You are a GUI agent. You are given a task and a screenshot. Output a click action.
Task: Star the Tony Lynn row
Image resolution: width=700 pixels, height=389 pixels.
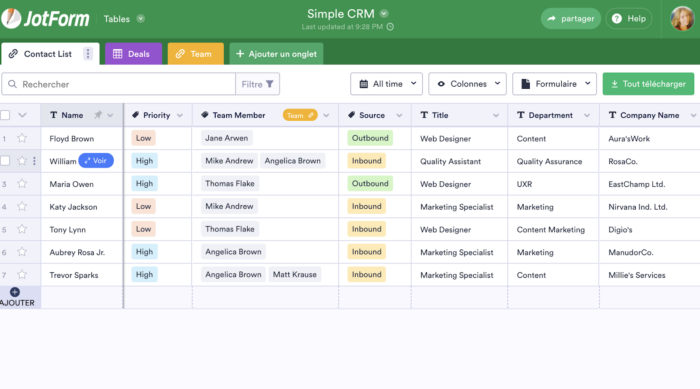coord(22,229)
